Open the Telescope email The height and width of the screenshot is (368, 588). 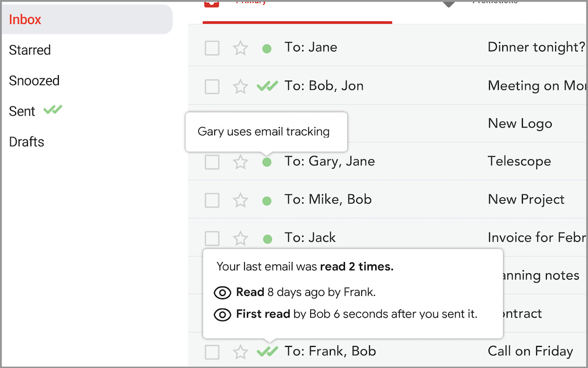pos(519,161)
